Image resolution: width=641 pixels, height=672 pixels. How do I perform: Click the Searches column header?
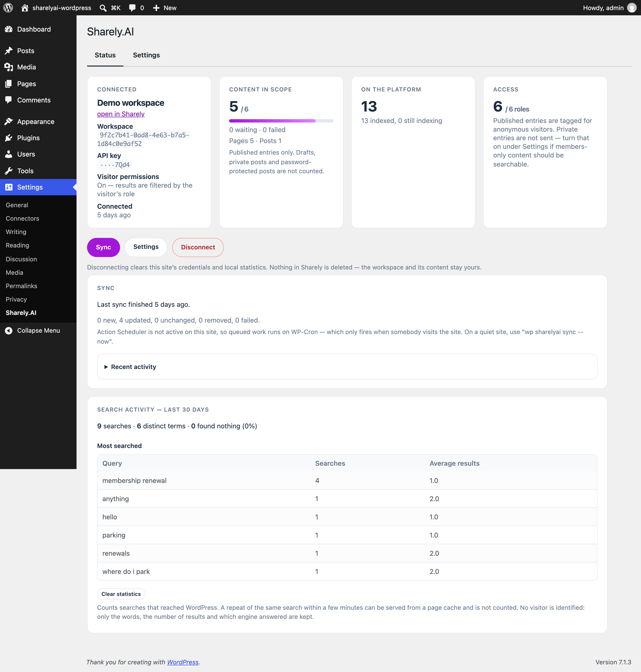tap(330, 463)
